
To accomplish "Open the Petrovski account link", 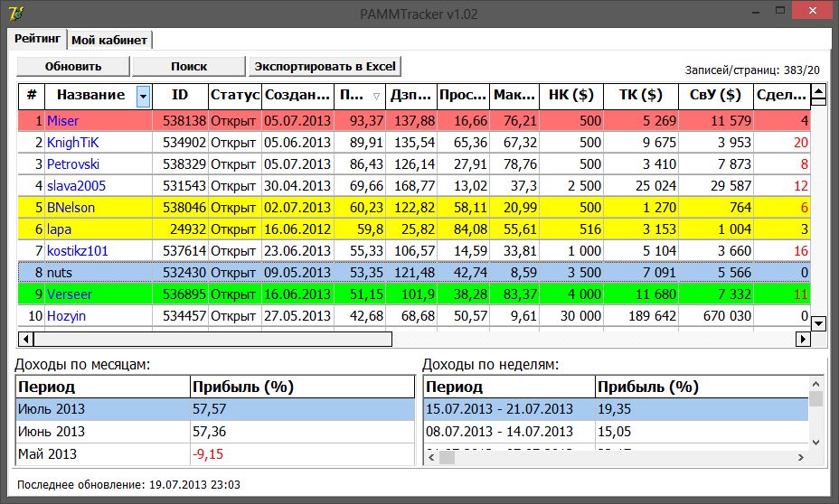I will tap(72, 164).
